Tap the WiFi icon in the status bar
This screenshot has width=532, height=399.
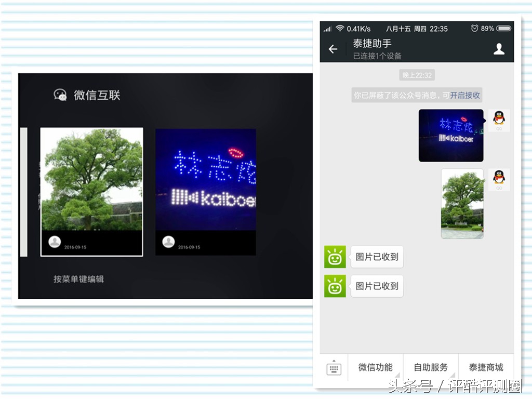(x=340, y=29)
